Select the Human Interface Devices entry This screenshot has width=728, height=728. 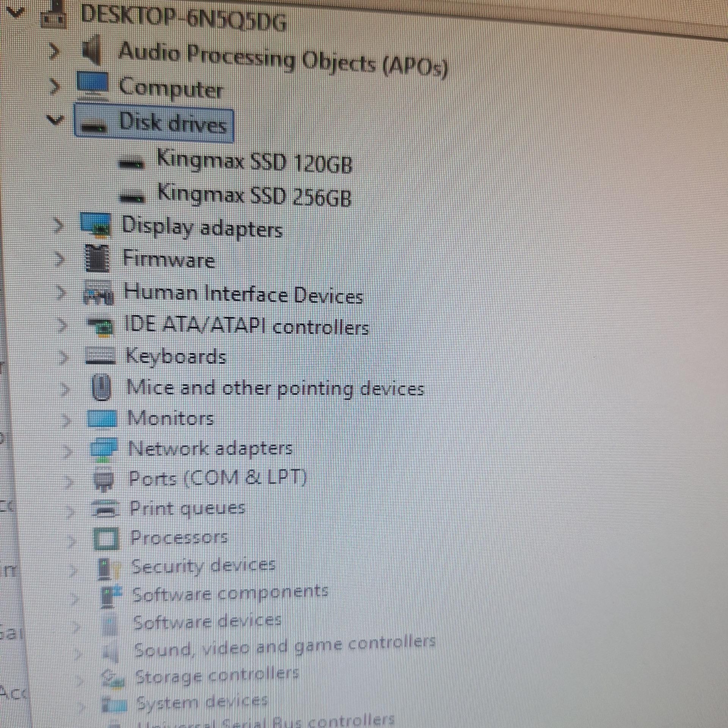pos(243,293)
